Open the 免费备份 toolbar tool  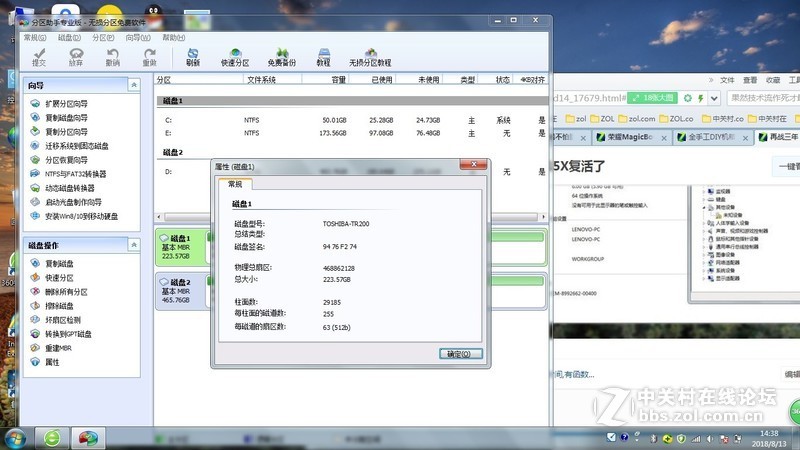[x=282, y=57]
